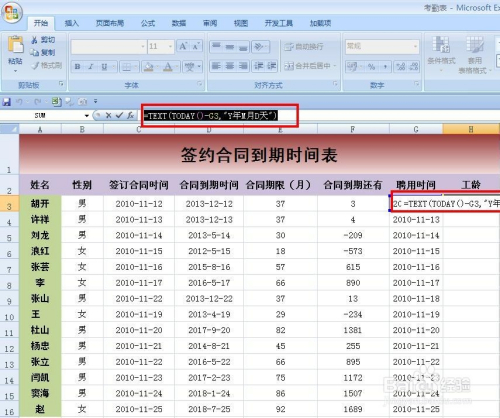Viewport: 500px width, 418px height.
Task: Copy selection using 复制 icon
Action: [34, 53]
